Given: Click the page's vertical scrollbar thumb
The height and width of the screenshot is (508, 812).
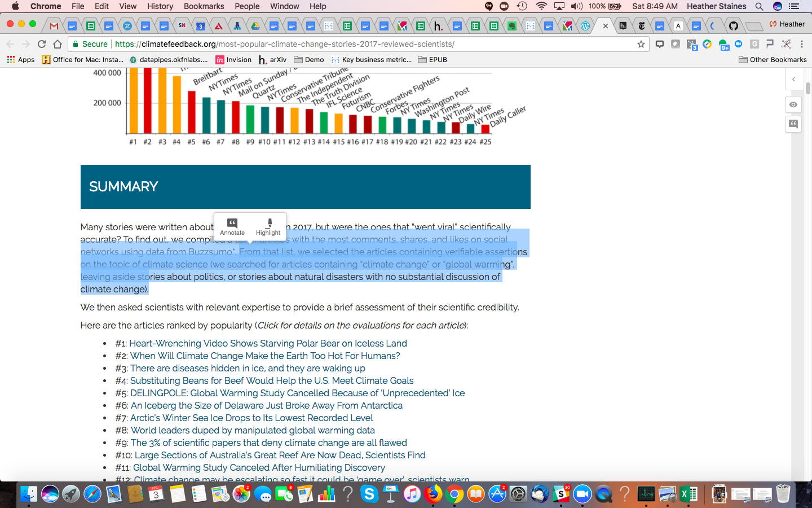Looking at the screenshot, I should pyautogui.click(x=808, y=88).
